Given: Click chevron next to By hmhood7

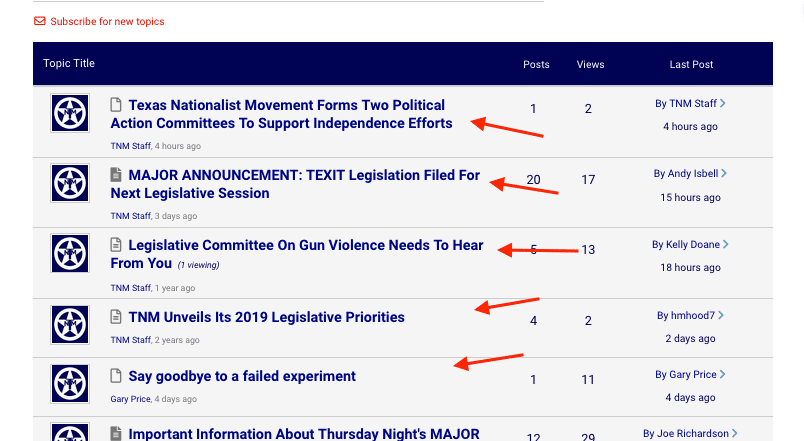Looking at the screenshot, I should 721,315.
